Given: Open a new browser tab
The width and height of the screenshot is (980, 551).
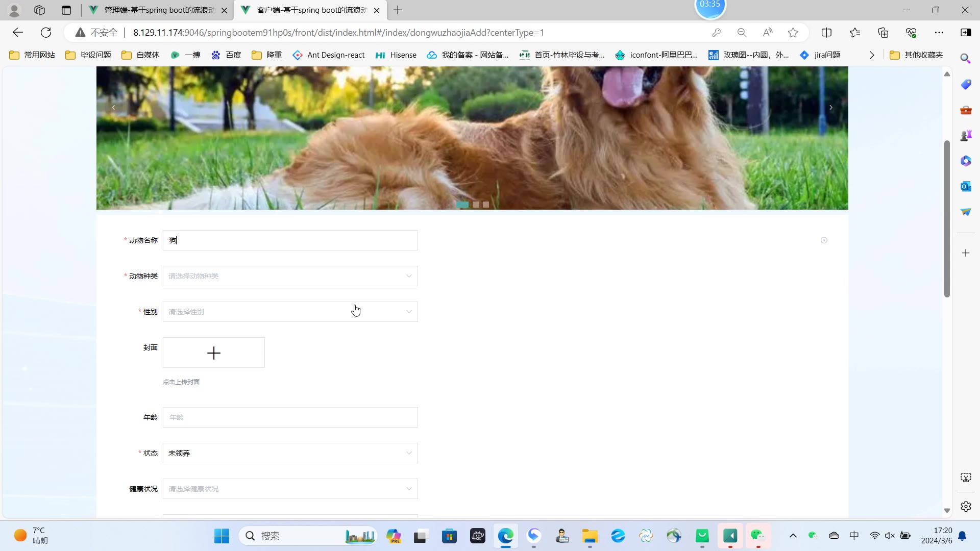Looking at the screenshot, I should pyautogui.click(x=398, y=10).
